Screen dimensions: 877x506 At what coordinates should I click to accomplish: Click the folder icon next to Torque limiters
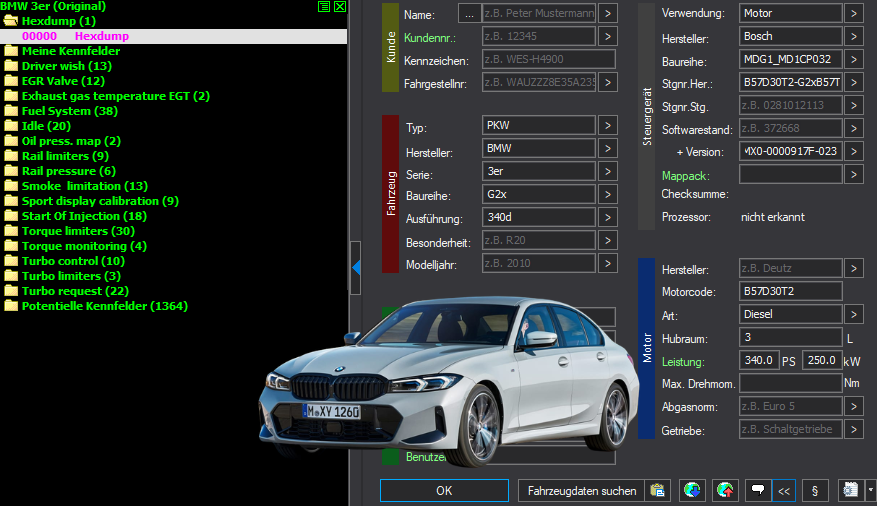[x=11, y=231]
